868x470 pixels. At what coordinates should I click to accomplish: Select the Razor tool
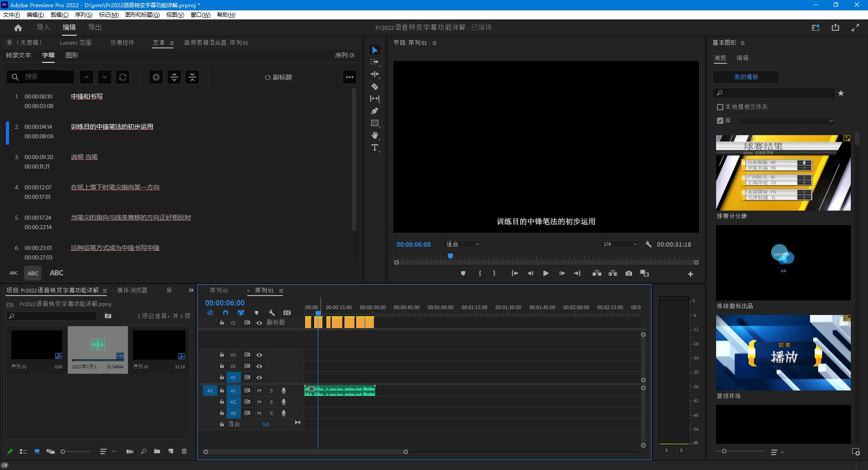tap(375, 86)
